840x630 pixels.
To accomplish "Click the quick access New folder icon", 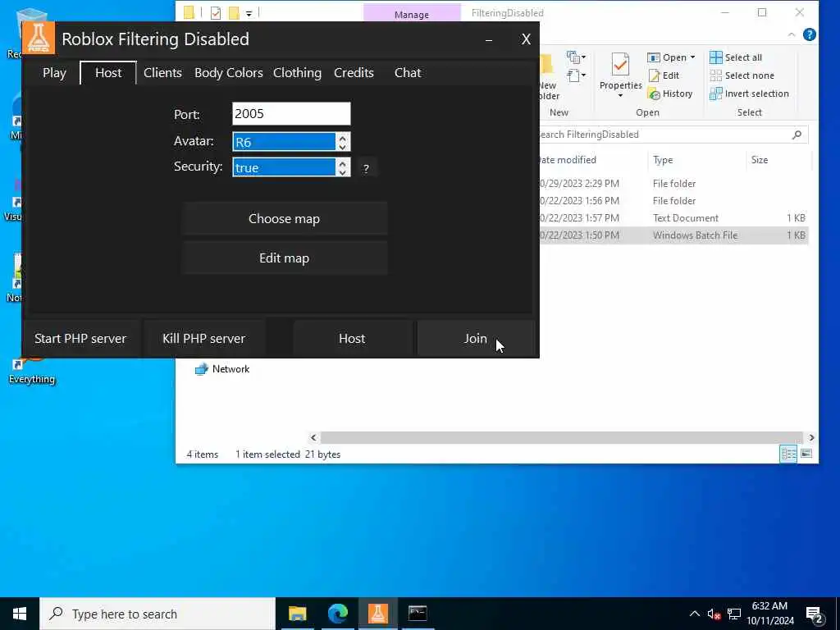I will pyautogui.click(x=234, y=13).
